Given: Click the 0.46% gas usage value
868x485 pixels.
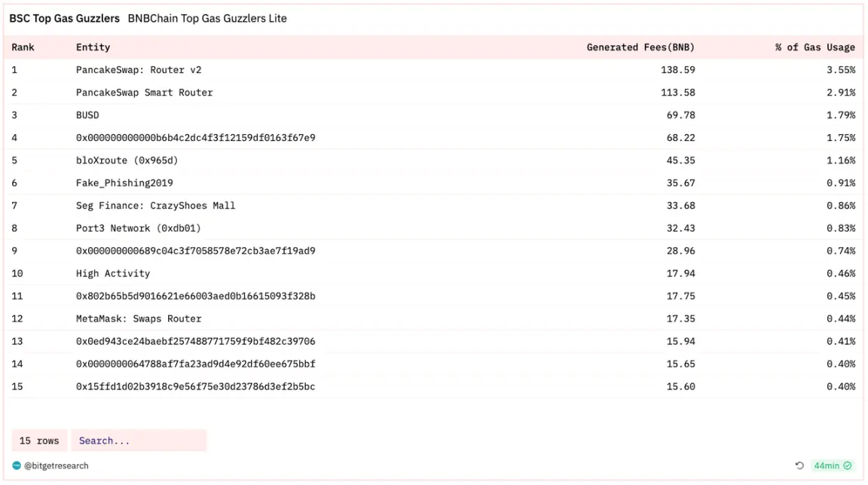Looking at the screenshot, I should point(841,273).
